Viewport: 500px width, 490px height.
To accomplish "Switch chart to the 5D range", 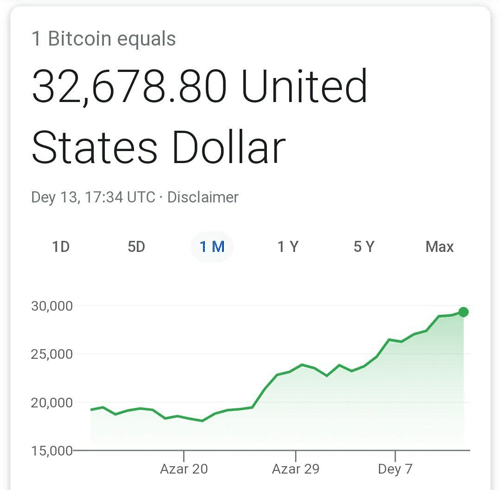I will pyautogui.click(x=136, y=247).
